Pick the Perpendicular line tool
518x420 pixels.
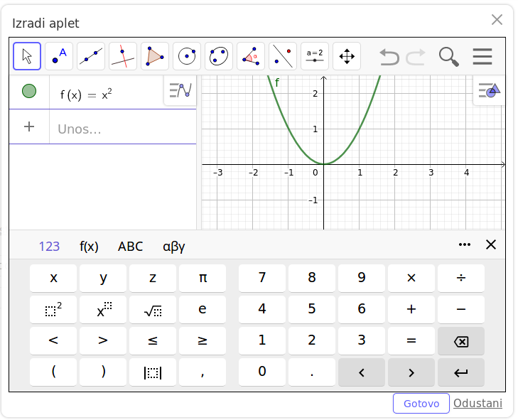(x=123, y=56)
